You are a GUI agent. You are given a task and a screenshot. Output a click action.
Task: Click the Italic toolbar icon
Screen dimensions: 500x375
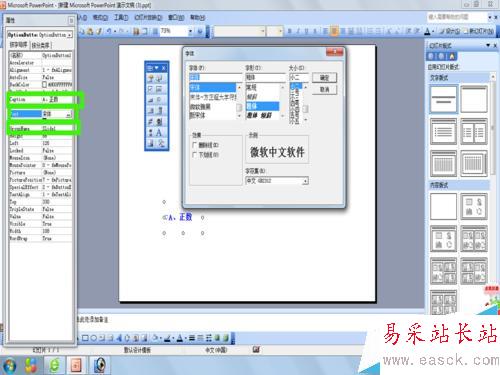coord(298,31)
